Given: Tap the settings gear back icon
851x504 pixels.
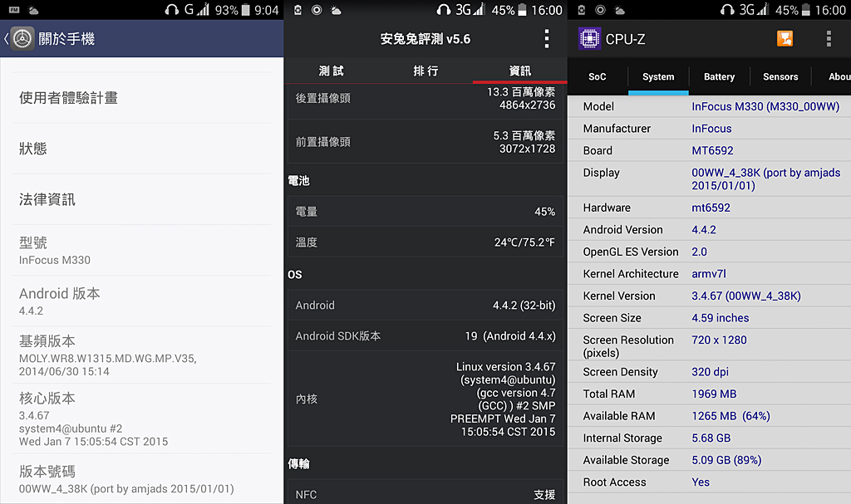Looking at the screenshot, I should pyautogui.click(x=22, y=38).
